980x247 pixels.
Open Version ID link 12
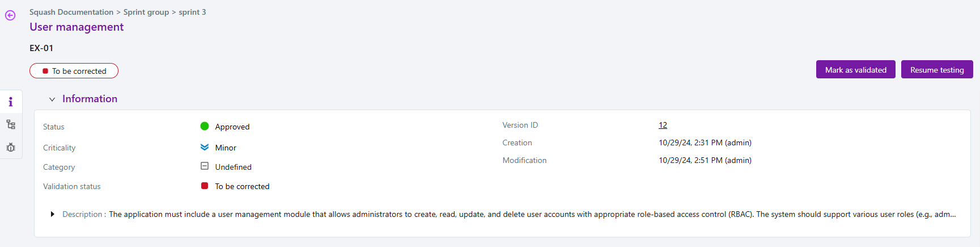pos(663,125)
